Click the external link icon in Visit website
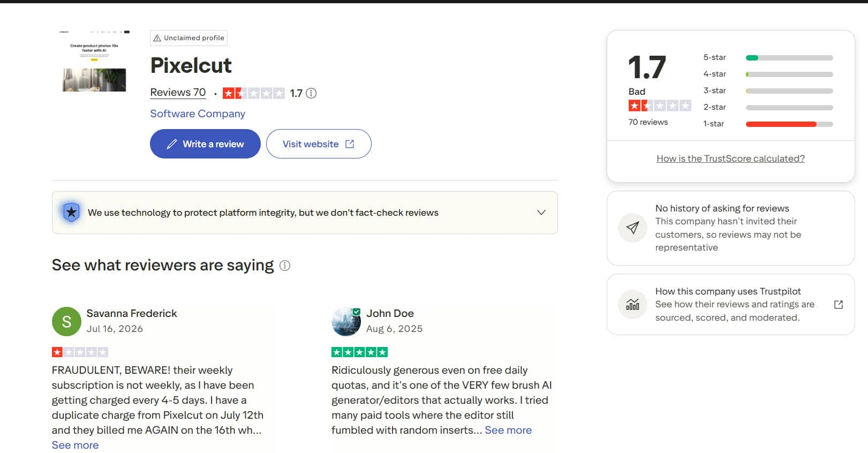This screenshot has height=453, width=868. [350, 144]
